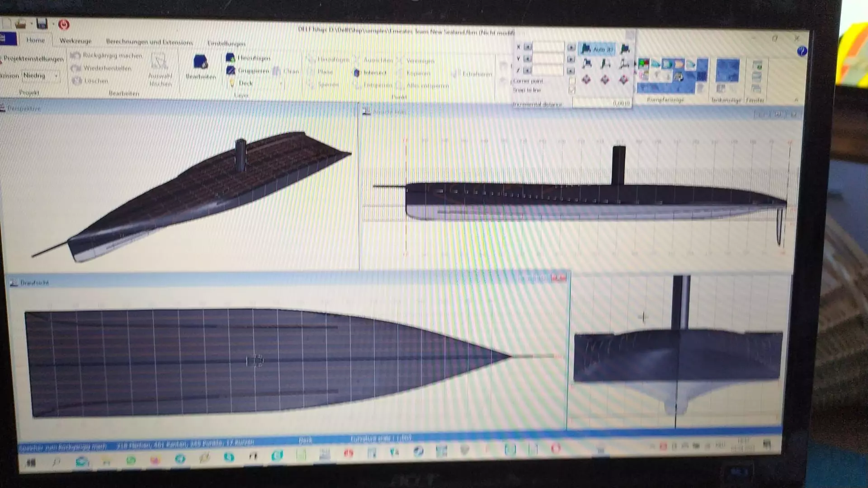Add a new layer with Layer Hinzufügen
Image resolution: width=868 pixels, height=488 pixels.
click(x=248, y=58)
